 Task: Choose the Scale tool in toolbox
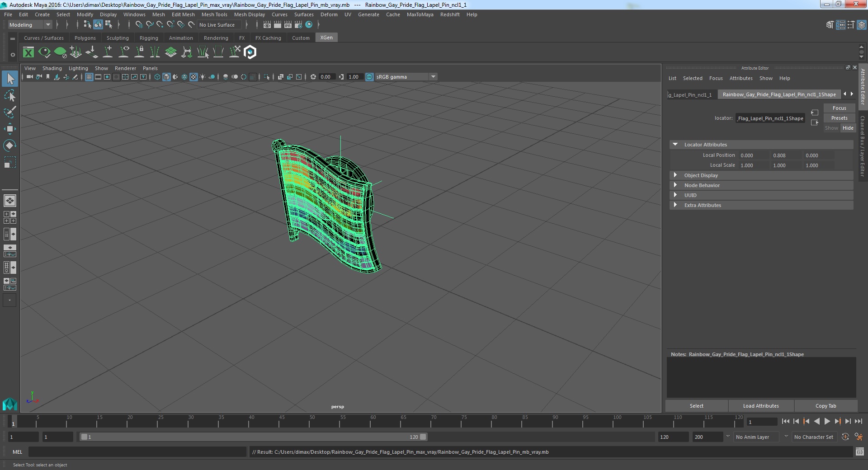10,162
